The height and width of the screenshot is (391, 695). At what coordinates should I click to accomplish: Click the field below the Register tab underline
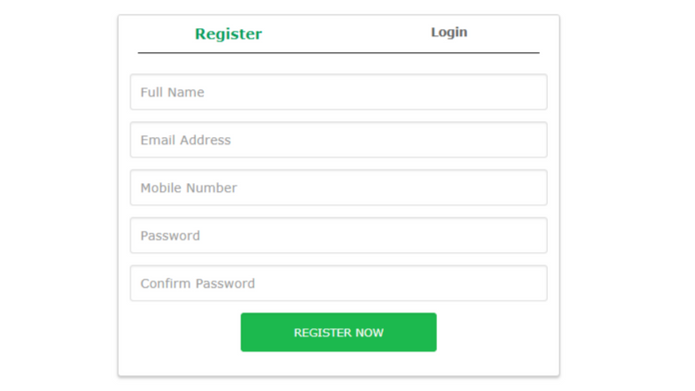(x=339, y=92)
